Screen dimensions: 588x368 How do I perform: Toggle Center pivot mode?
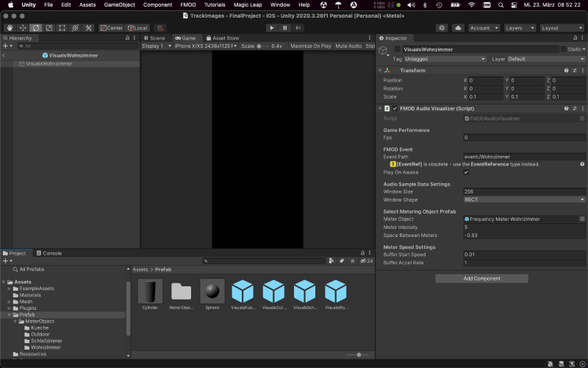[112, 28]
